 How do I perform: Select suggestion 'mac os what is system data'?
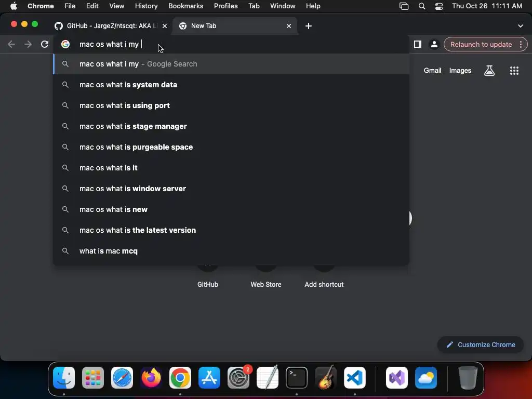click(231, 85)
